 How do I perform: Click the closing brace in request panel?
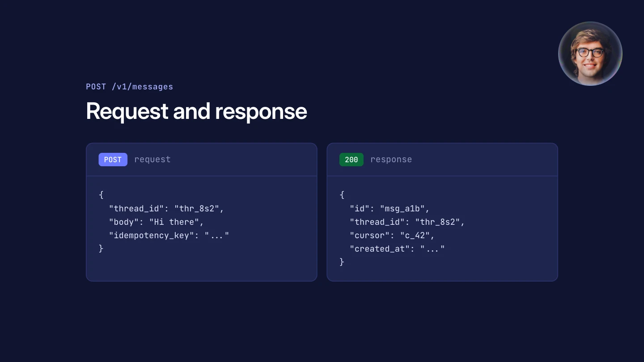point(101,249)
